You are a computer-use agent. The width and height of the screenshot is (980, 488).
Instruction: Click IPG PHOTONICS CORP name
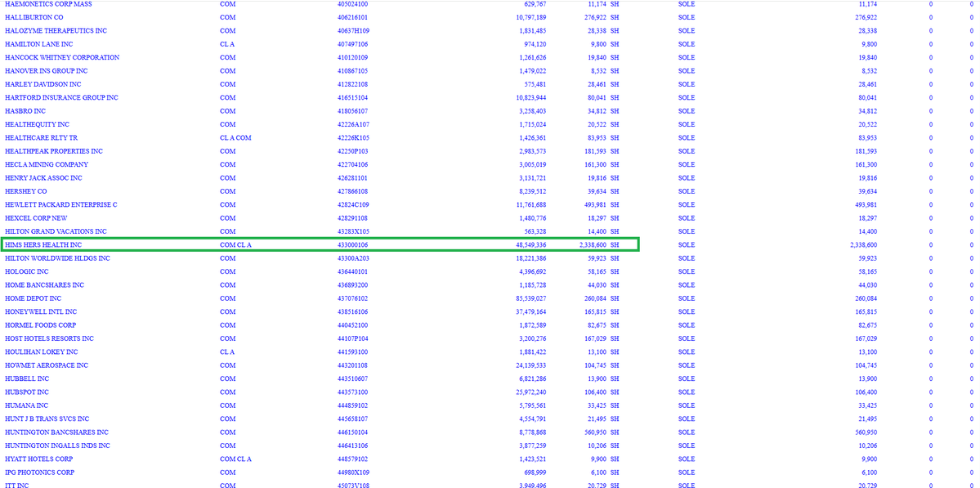39,473
